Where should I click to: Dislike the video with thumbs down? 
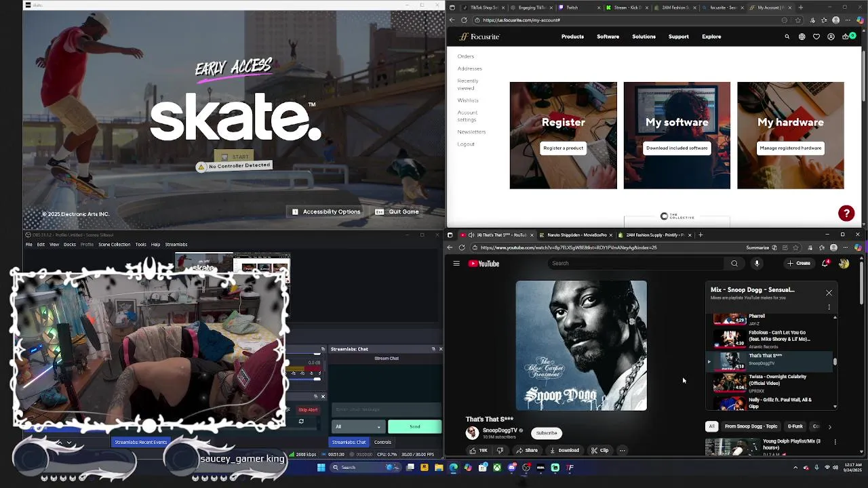point(500,450)
